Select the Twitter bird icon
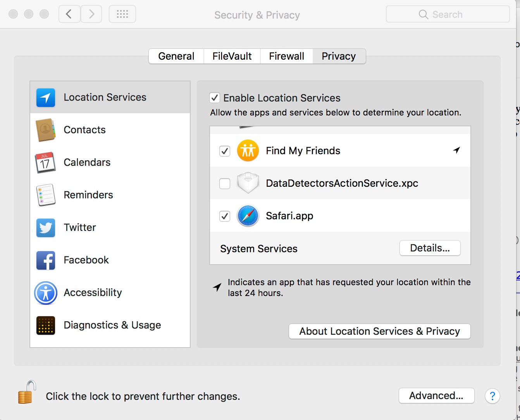 click(46, 227)
